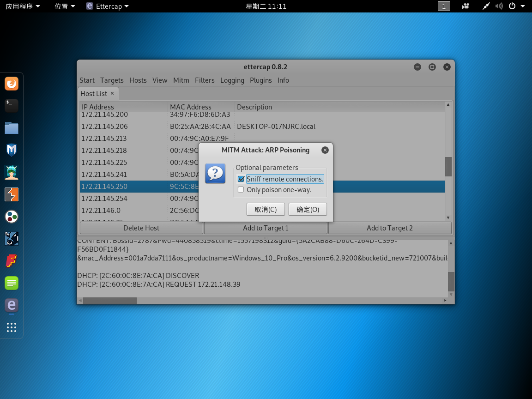Launch Metasploit from the dock
The width and height of the screenshot is (532, 399).
[12, 149]
